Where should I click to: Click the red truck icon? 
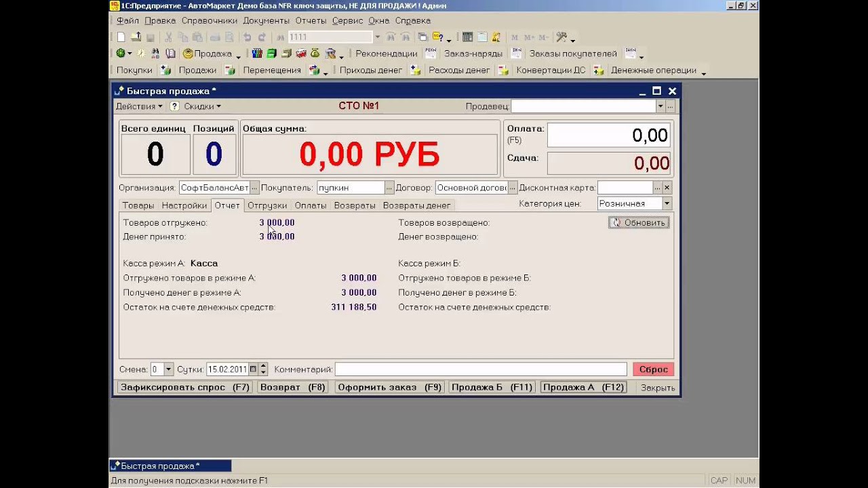pyautogui.click(x=301, y=54)
